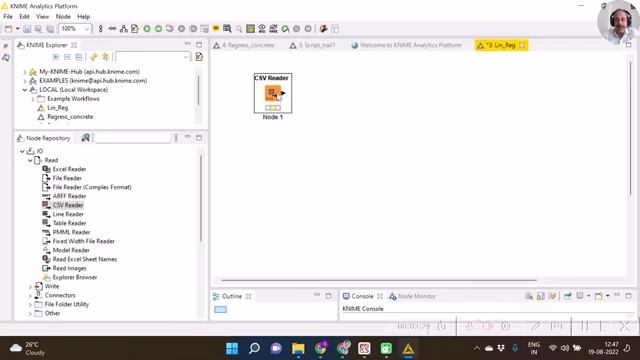Click the Outline panel viewport thumbnail

220,309
